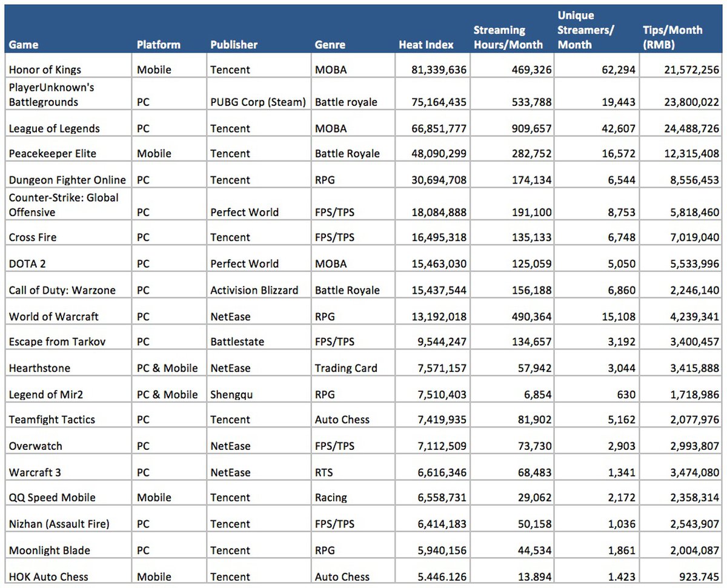Select the Racing genre cell
This screenshot has width=727, height=588.
[x=331, y=498]
